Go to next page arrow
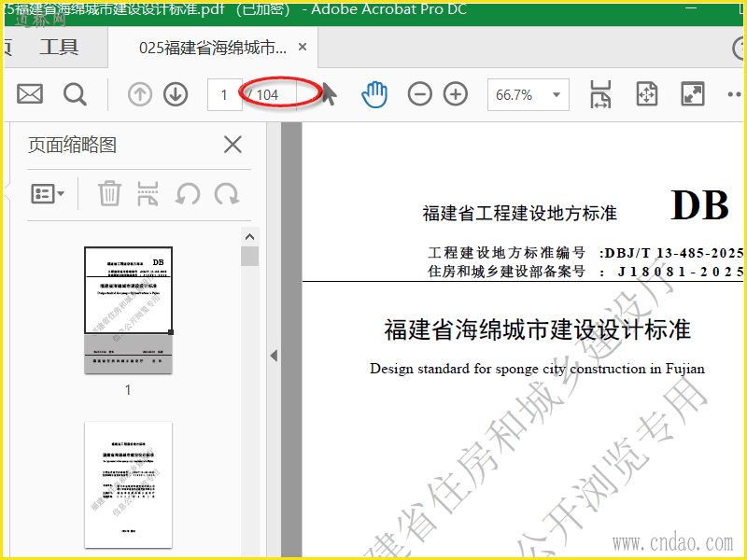Screen dimensions: 747x560 [x=176, y=94]
